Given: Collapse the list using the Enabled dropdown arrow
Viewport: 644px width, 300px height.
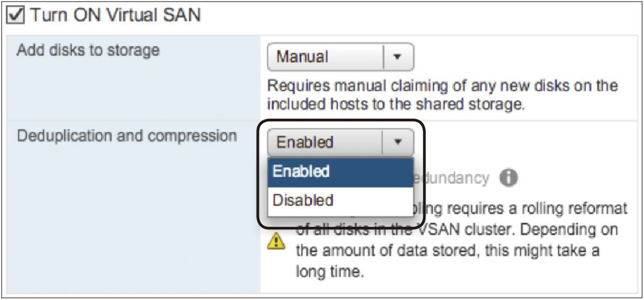Looking at the screenshot, I should pyautogui.click(x=398, y=142).
